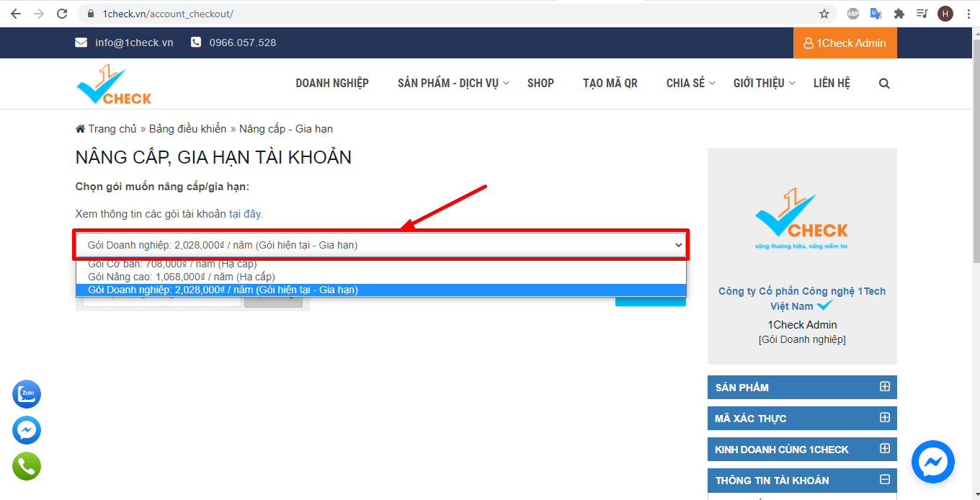The height and width of the screenshot is (500, 980).
Task: Click the address bar URL 1check.vn/account_checkout/
Action: pyautogui.click(x=168, y=14)
